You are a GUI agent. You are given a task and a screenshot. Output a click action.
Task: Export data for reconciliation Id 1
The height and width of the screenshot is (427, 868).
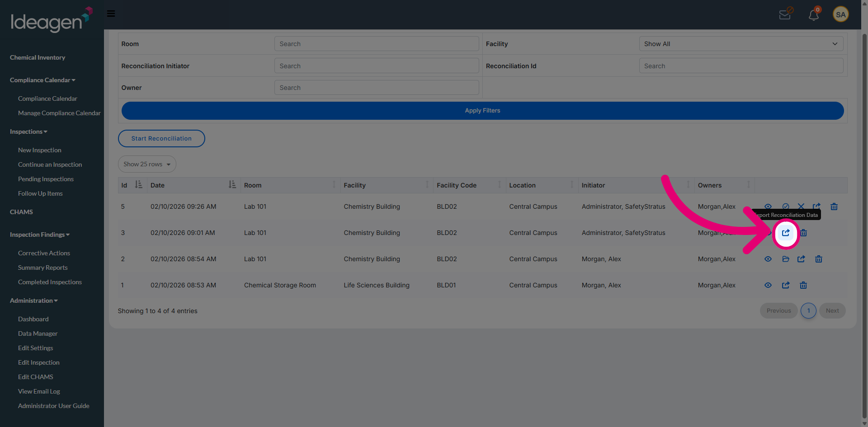click(786, 285)
